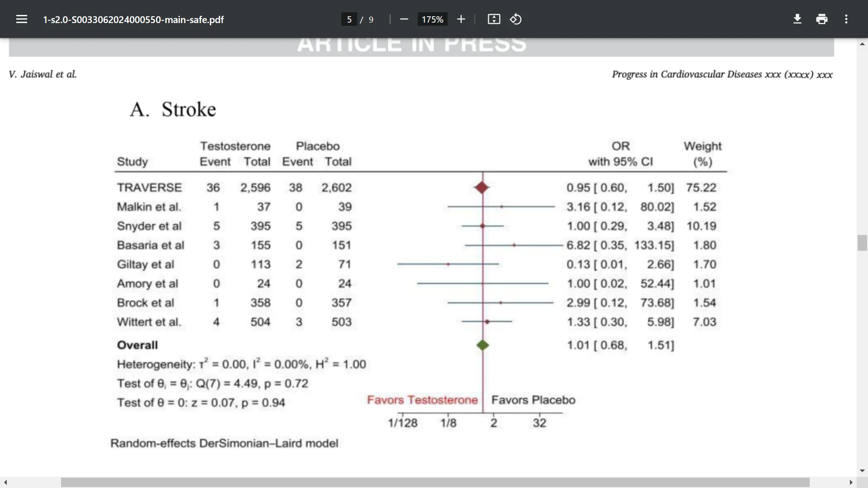Click the zoom out minus button
Screen dimensions: 868x488
click(404, 19)
